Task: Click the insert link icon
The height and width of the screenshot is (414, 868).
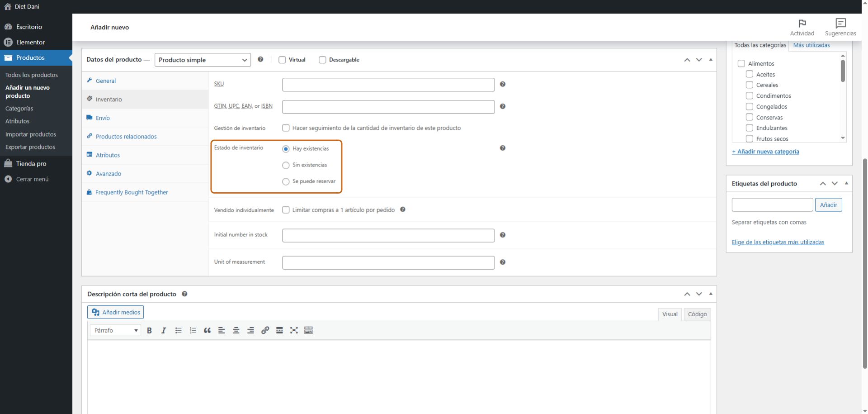Action: (x=265, y=330)
